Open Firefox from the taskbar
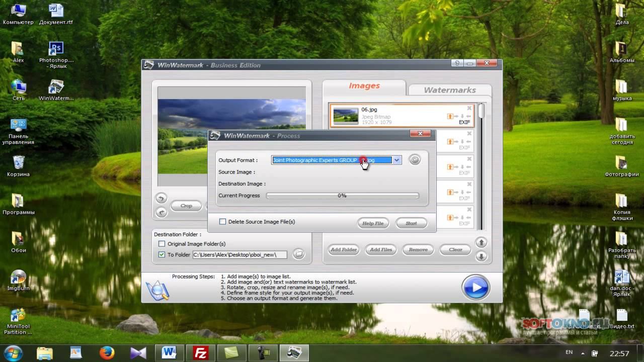The image size is (644, 362). coord(107,352)
